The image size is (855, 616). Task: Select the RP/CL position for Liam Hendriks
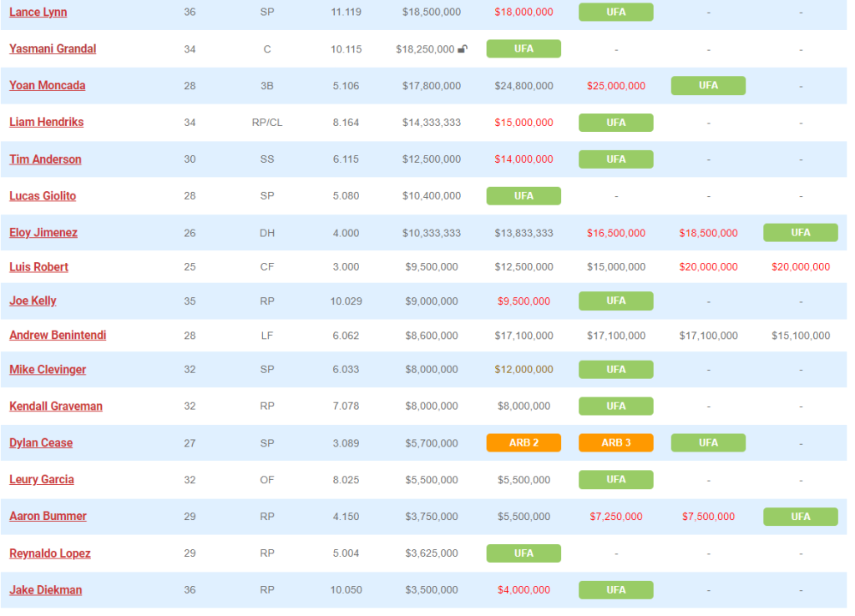(x=267, y=123)
